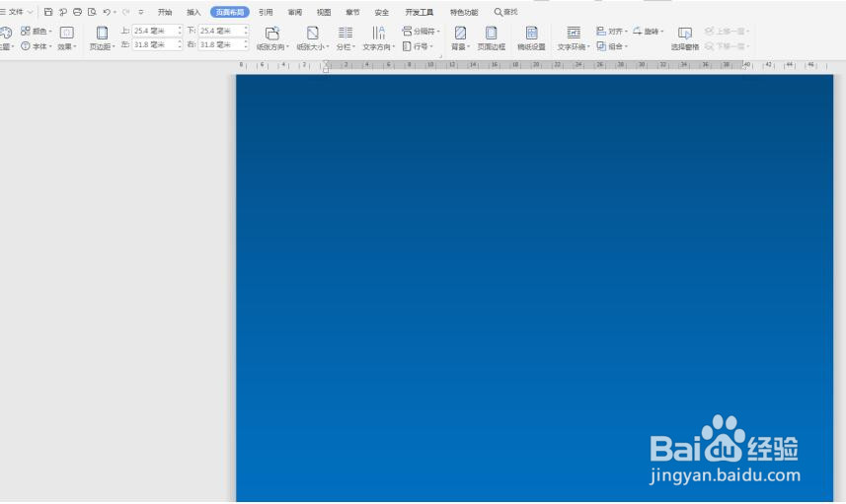The image size is (846, 504).
Task: Click the Page Margins (页边距) icon
Action: 102,33
